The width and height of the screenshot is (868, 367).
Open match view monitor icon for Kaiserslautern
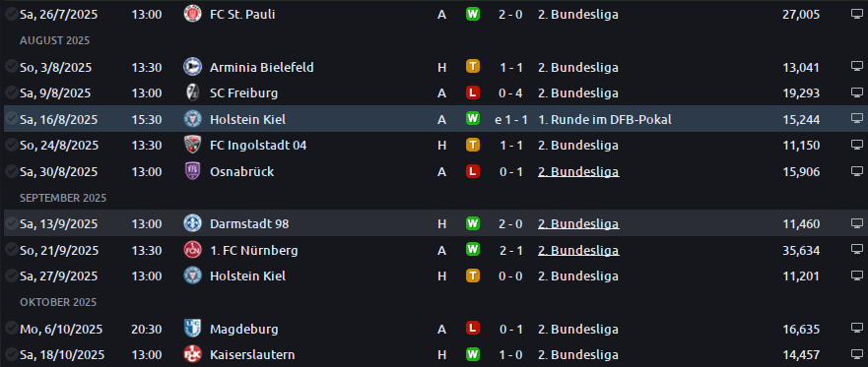[857, 354]
